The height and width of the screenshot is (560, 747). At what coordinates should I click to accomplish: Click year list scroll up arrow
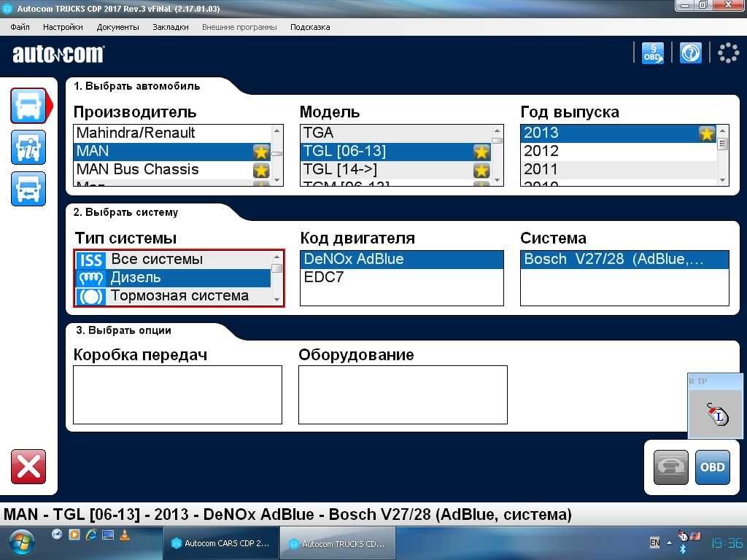(x=723, y=131)
